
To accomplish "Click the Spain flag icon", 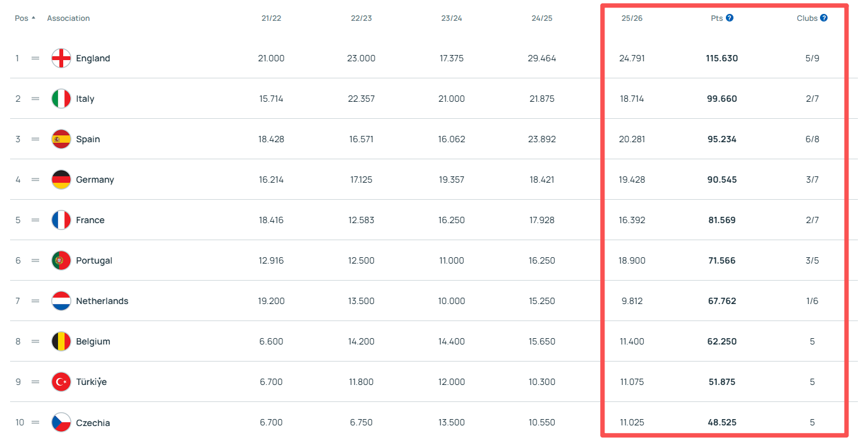I will tap(61, 139).
